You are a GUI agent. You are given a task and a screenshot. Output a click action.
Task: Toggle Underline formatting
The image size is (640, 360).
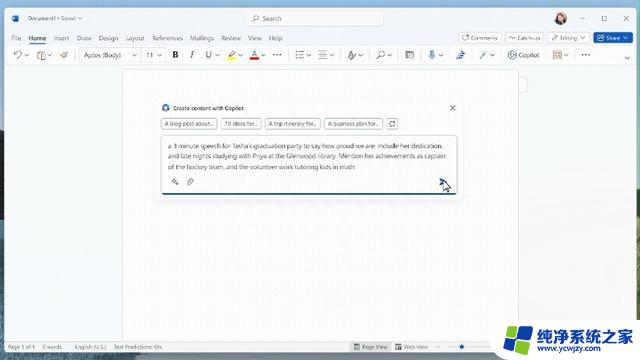208,55
